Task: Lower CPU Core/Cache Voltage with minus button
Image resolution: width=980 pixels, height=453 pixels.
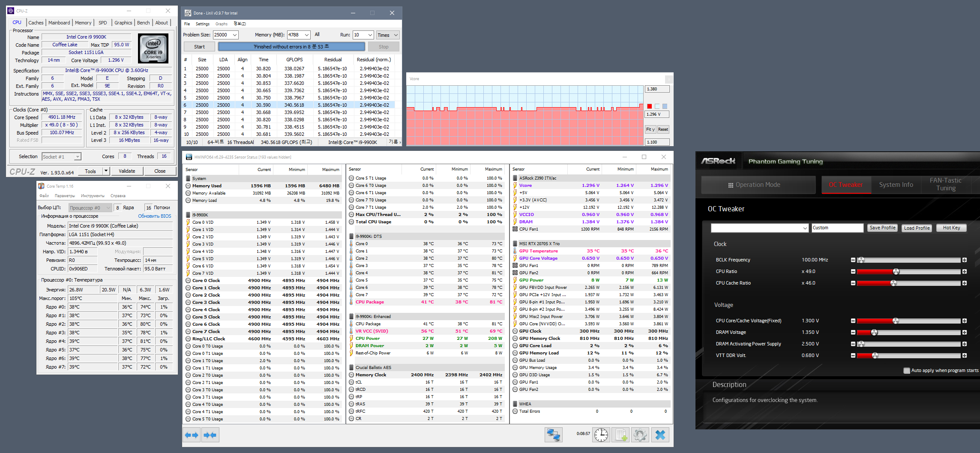Action: tap(853, 321)
